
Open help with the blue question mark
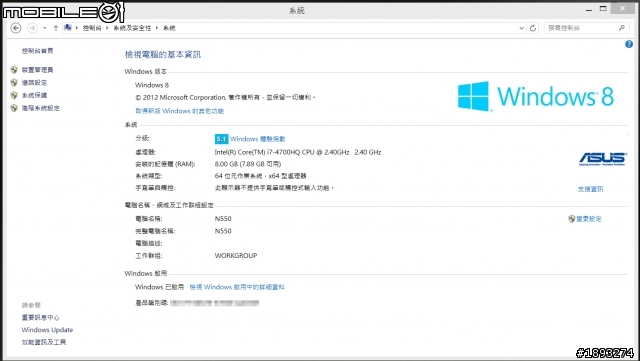tap(629, 44)
